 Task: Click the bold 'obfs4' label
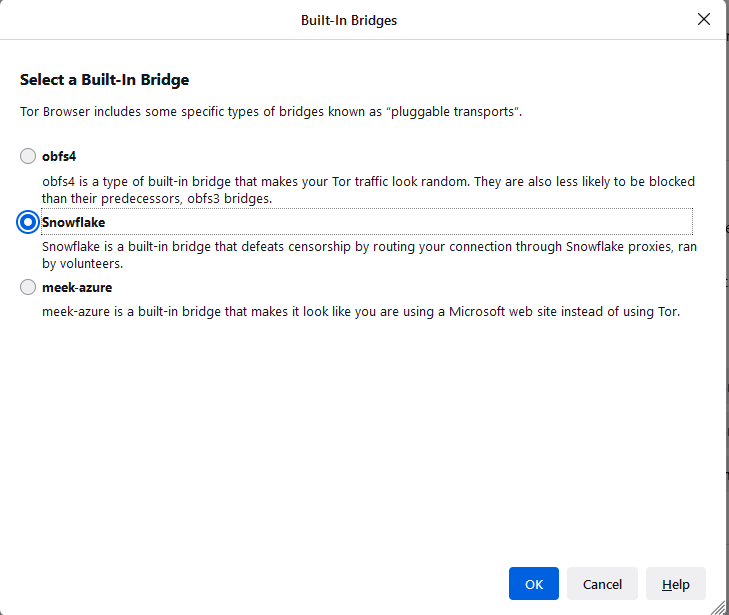[x=59, y=157]
